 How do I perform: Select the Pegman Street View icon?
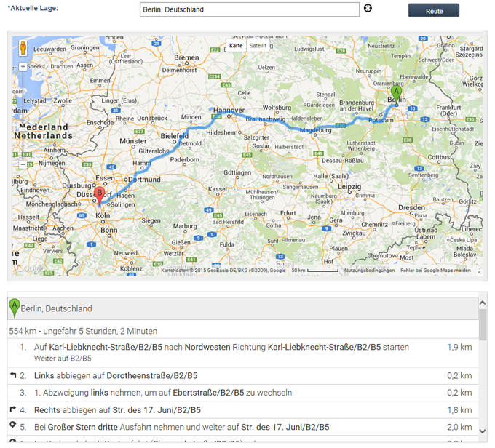pyautogui.click(x=23, y=48)
